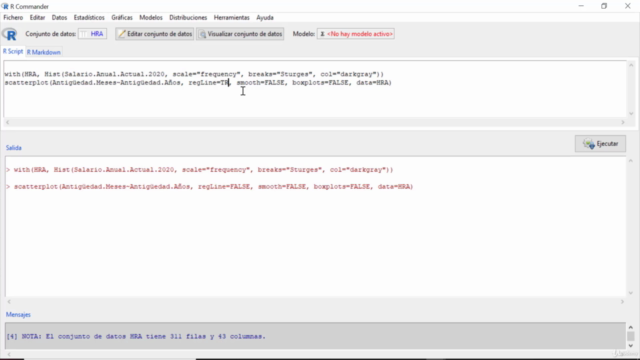Viewport: 640px width, 360px height.
Task: Click the NOTA message about HRA dataset
Action: [x=136, y=337]
